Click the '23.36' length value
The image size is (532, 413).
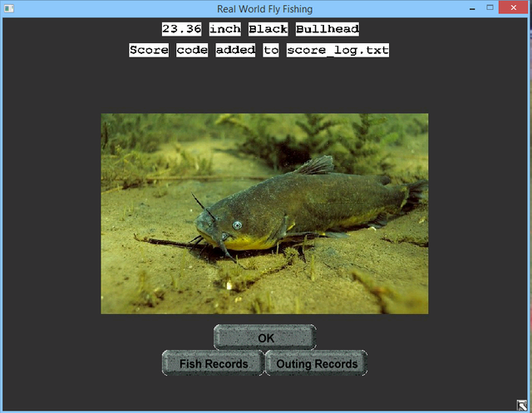pos(181,29)
